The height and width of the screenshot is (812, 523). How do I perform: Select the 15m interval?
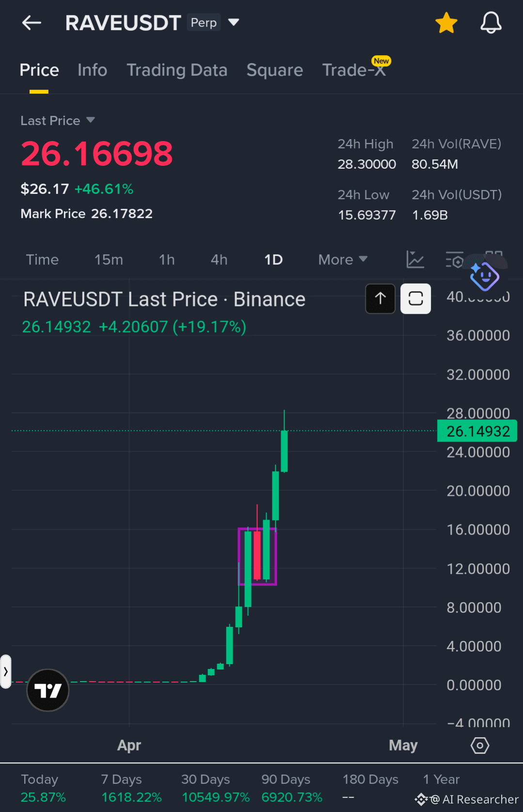click(x=109, y=259)
